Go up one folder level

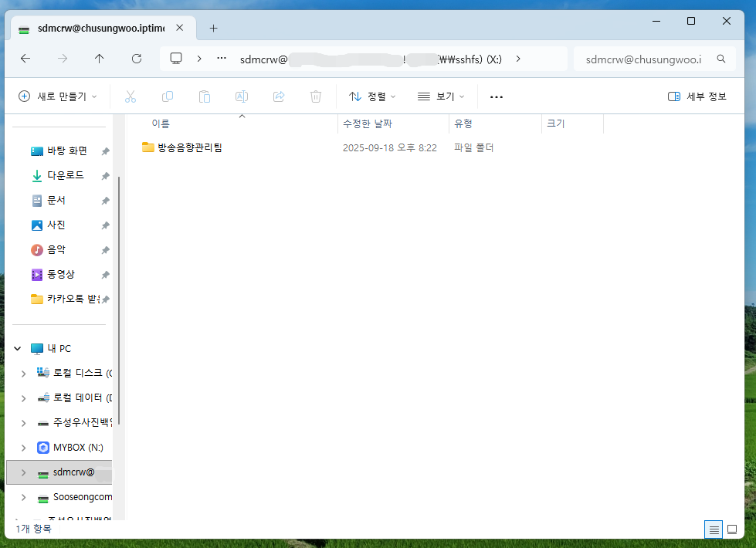99,59
